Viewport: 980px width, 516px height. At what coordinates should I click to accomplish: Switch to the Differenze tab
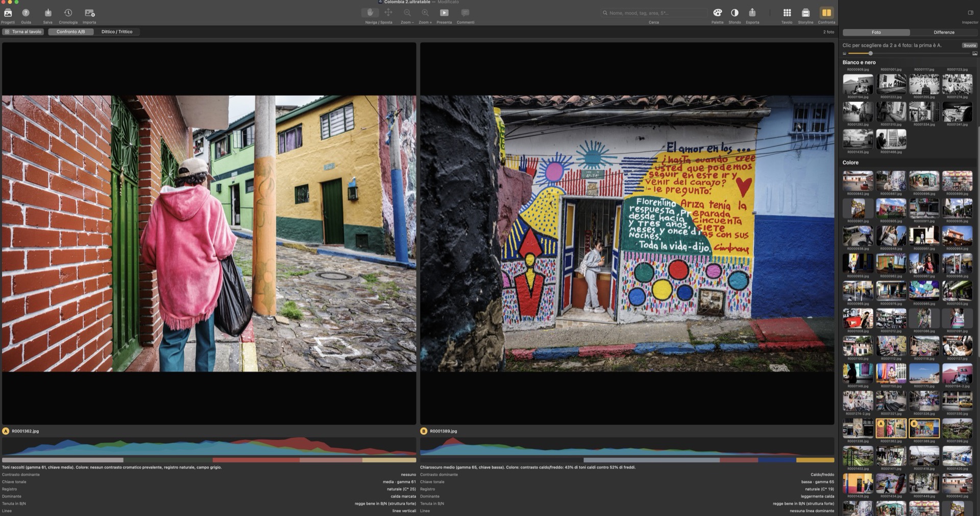pyautogui.click(x=944, y=32)
